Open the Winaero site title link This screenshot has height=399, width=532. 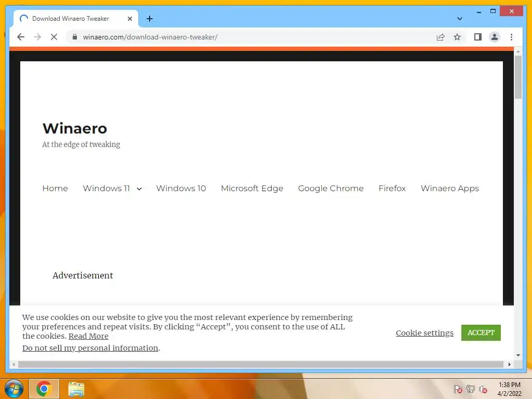(x=75, y=128)
